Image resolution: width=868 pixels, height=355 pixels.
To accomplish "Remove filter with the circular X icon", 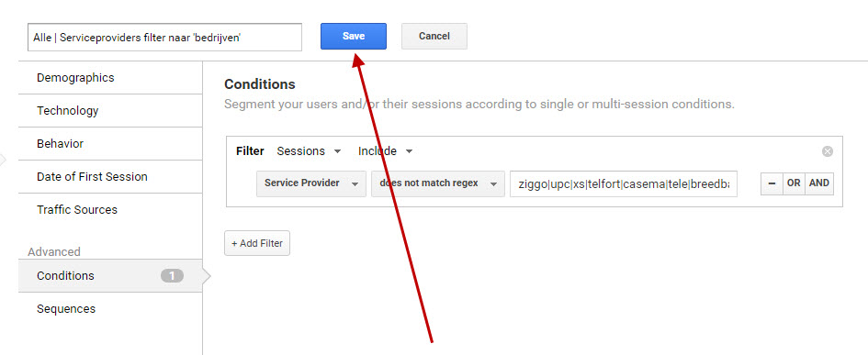I will click(x=827, y=151).
